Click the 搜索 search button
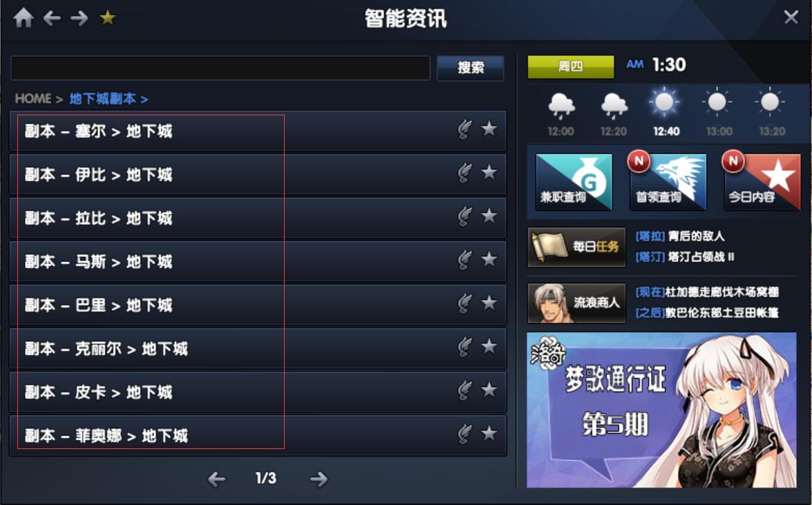This screenshot has height=505, width=812. pyautogui.click(x=470, y=68)
